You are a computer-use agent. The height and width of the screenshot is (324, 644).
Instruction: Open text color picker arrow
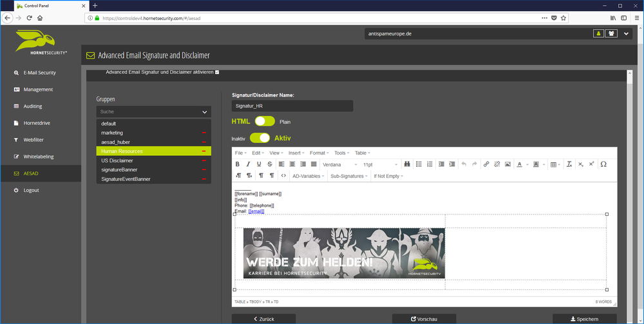[527, 164]
